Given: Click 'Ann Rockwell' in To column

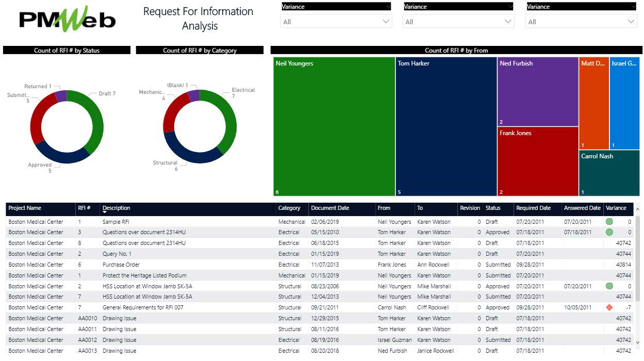Looking at the screenshot, I should click(x=433, y=265).
